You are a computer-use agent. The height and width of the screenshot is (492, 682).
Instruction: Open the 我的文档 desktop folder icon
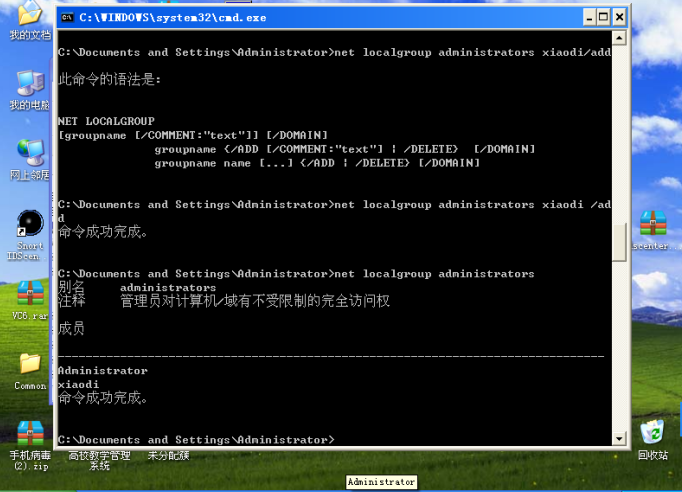[29, 13]
